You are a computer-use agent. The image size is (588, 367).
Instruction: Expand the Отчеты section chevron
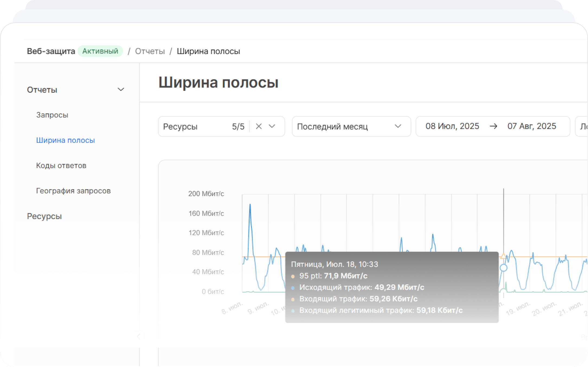(121, 89)
